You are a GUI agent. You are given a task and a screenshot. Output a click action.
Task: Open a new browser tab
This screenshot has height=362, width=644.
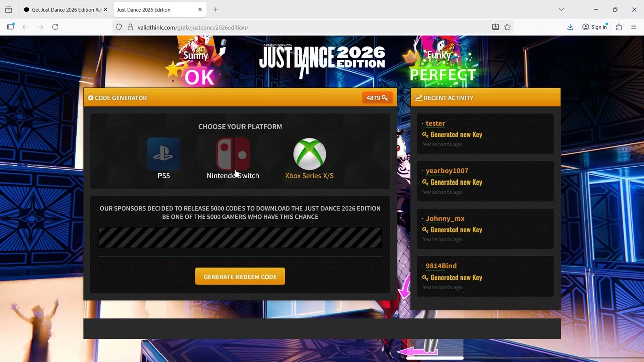pos(216,10)
